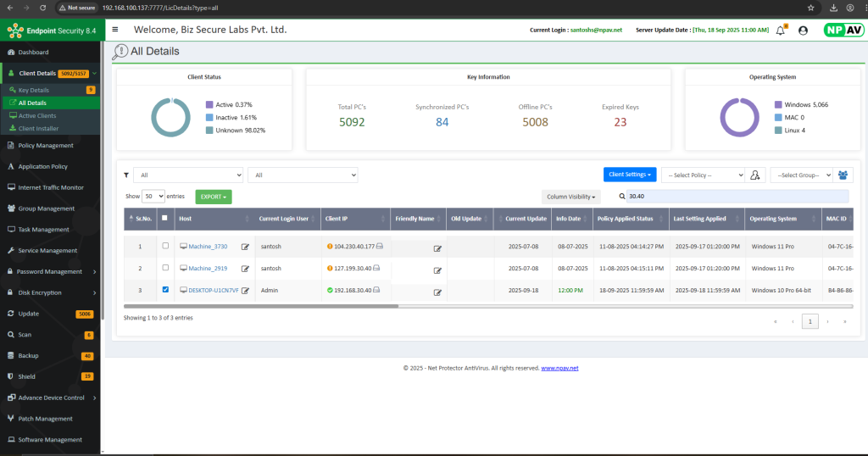This screenshot has height=456, width=868.
Task: Open the www.npav.net footer link
Action: (x=559, y=369)
